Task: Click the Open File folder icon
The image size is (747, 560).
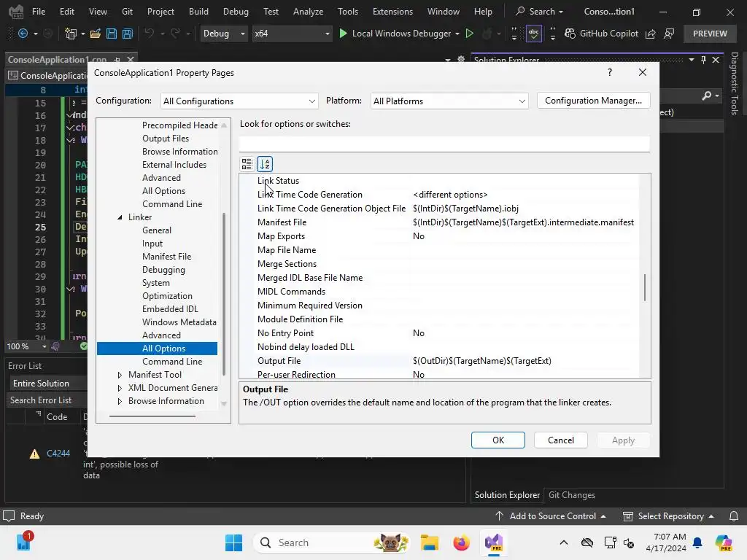Action: click(96, 34)
